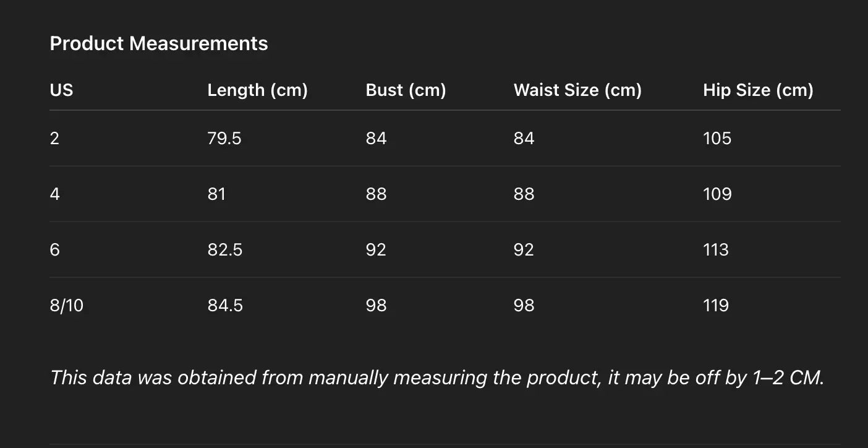Image resolution: width=868 pixels, height=448 pixels.
Task: Select the 79.5 length value
Action: pyautogui.click(x=224, y=138)
